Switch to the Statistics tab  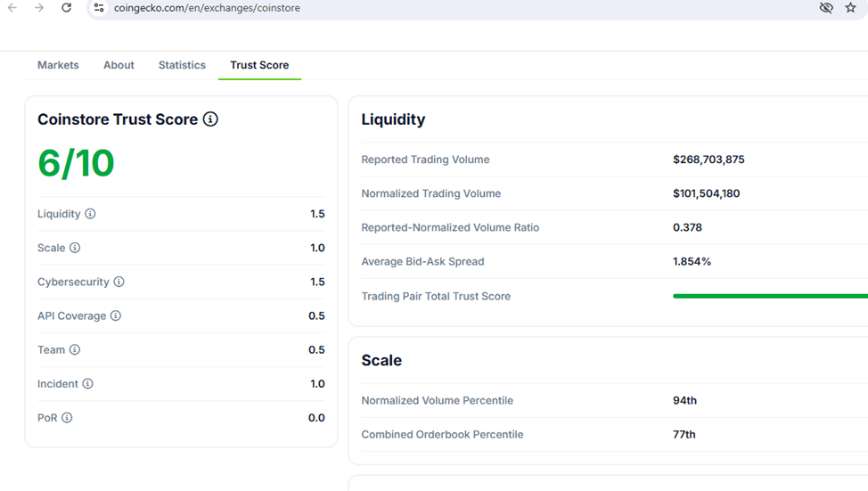click(x=182, y=65)
